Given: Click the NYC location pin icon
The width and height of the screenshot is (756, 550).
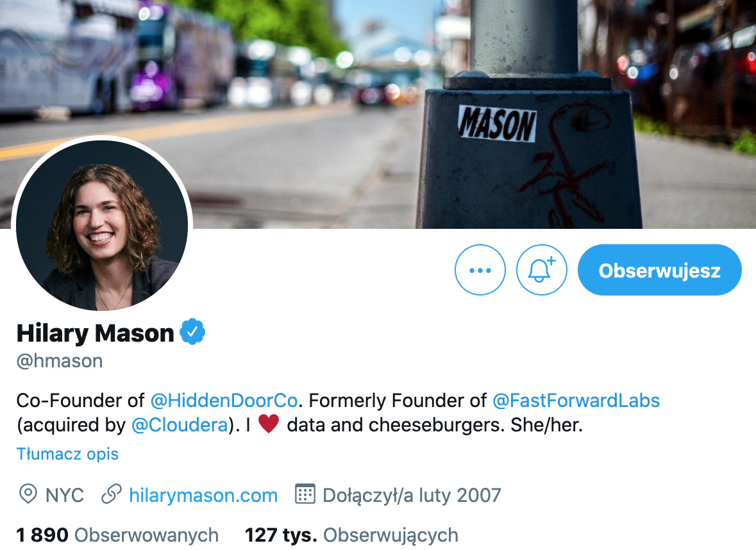Looking at the screenshot, I should [x=28, y=495].
